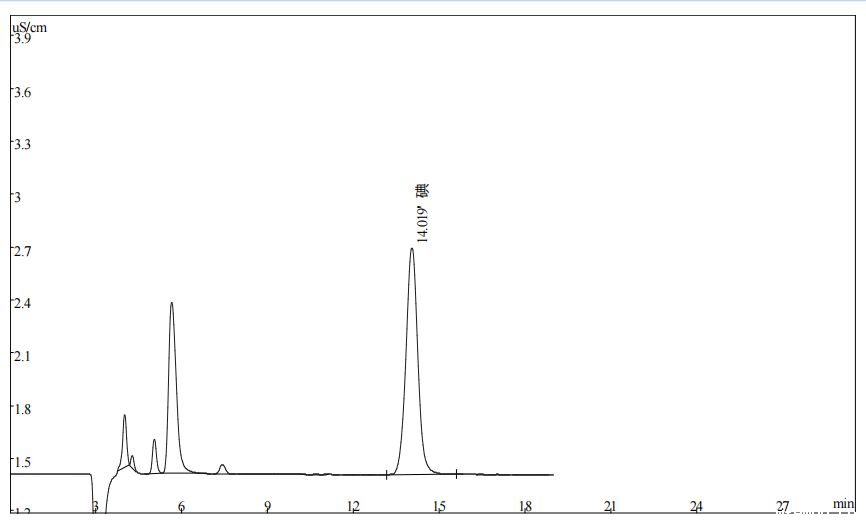Click the 2.7 y-axis tick label
The width and height of the screenshot is (866, 529).
coord(22,251)
